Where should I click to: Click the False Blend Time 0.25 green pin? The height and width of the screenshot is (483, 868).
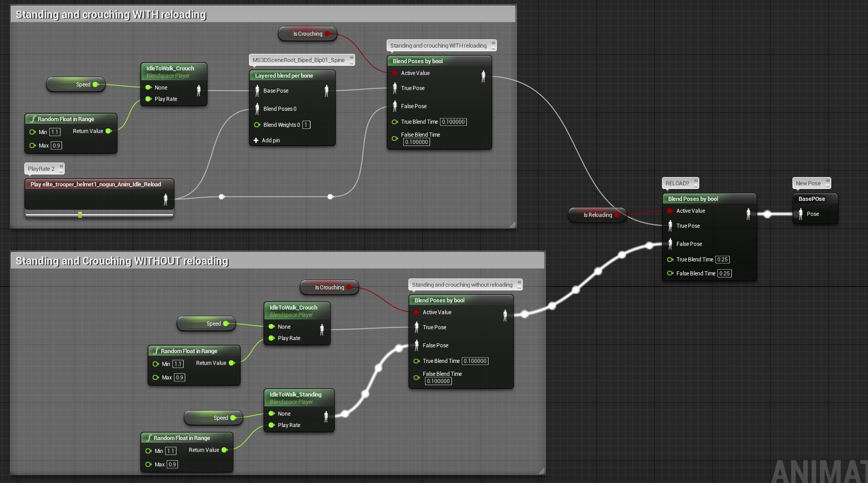click(x=670, y=273)
